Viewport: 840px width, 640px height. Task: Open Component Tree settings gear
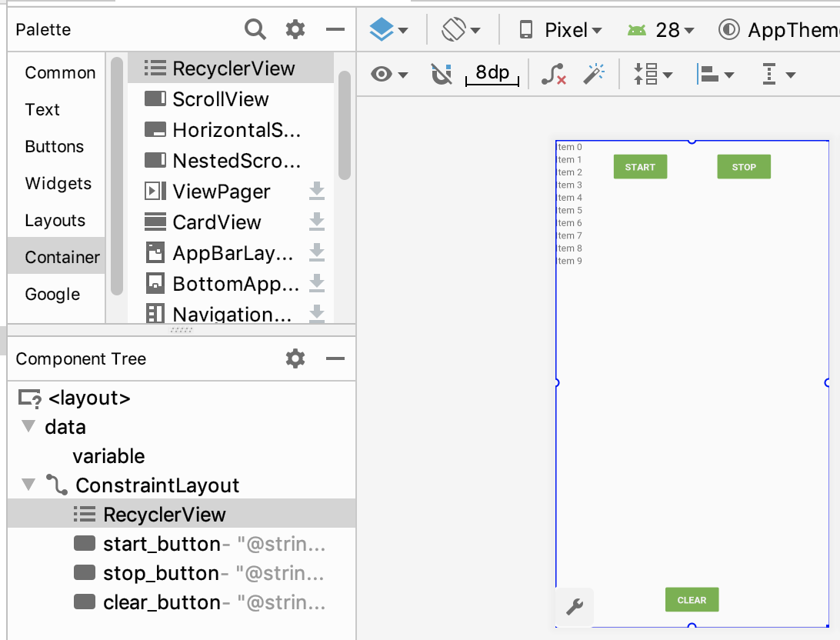[295, 358]
